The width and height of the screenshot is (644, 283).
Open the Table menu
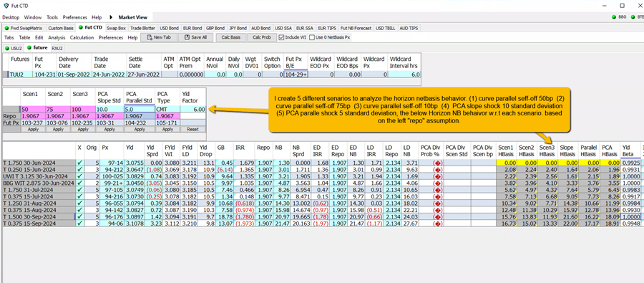click(24, 37)
